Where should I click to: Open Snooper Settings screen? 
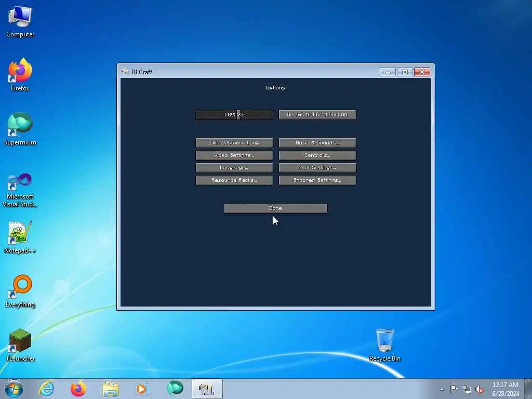(x=317, y=180)
